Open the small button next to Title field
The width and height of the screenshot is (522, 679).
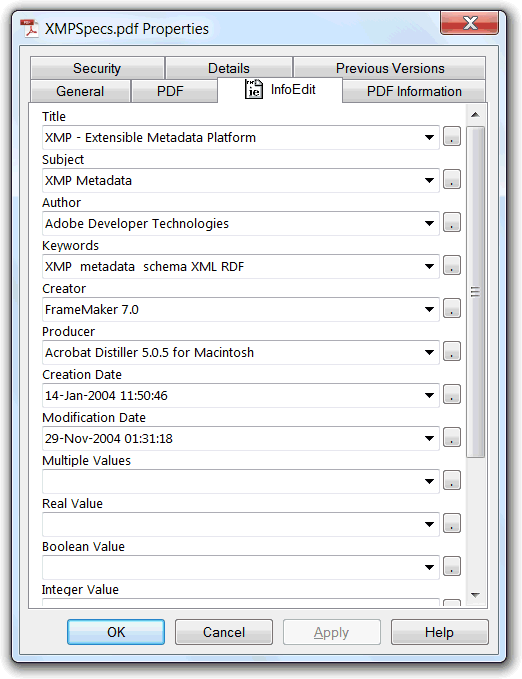(451, 137)
